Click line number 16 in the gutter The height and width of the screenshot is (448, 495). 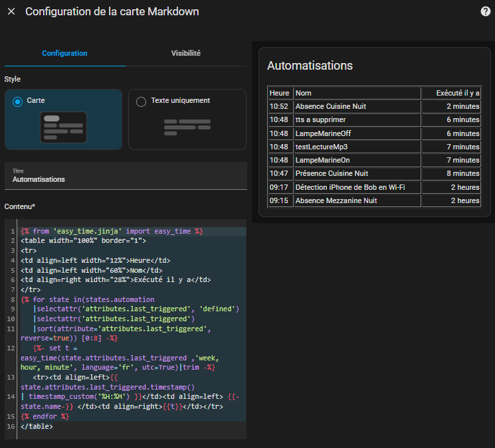[x=11, y=426]
